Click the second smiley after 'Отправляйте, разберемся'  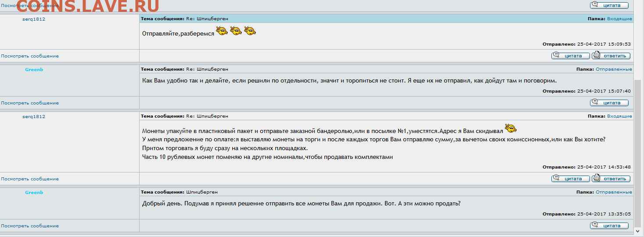236,31
